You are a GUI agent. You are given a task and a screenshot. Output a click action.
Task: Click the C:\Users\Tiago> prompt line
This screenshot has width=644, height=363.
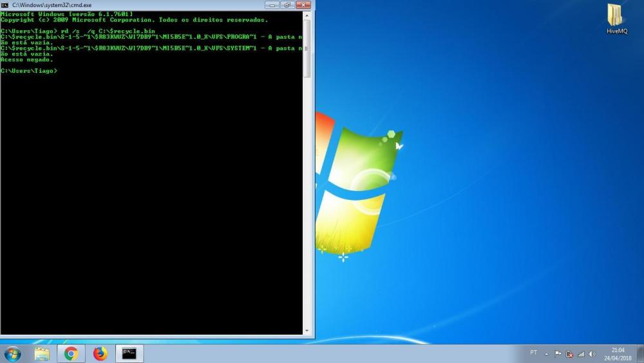(29, 71)
